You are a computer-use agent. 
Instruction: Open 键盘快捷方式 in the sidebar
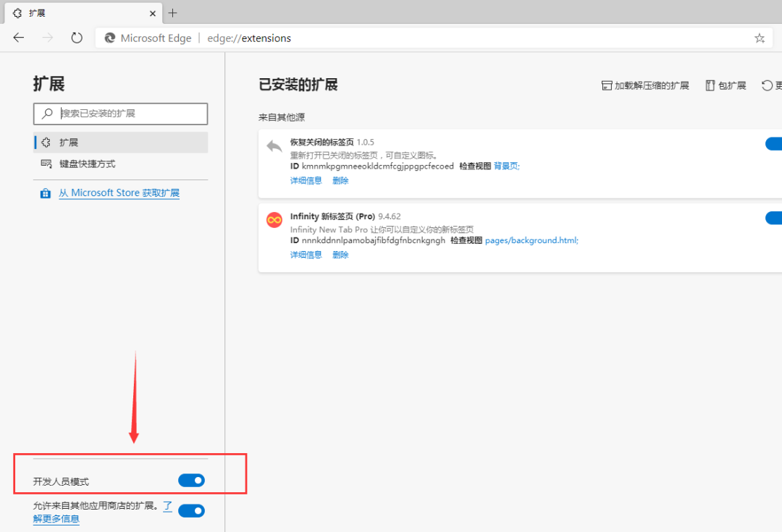121,164
